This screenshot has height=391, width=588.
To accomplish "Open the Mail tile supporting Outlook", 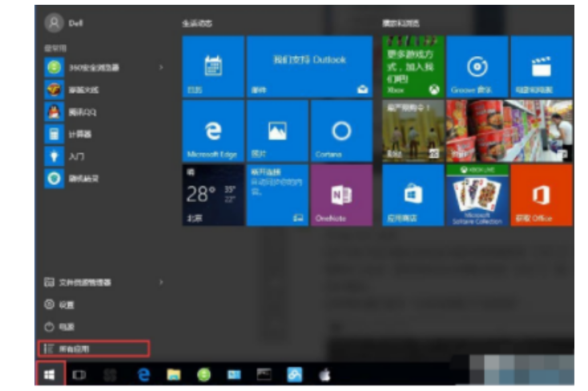I will click(x=310, y=67).
